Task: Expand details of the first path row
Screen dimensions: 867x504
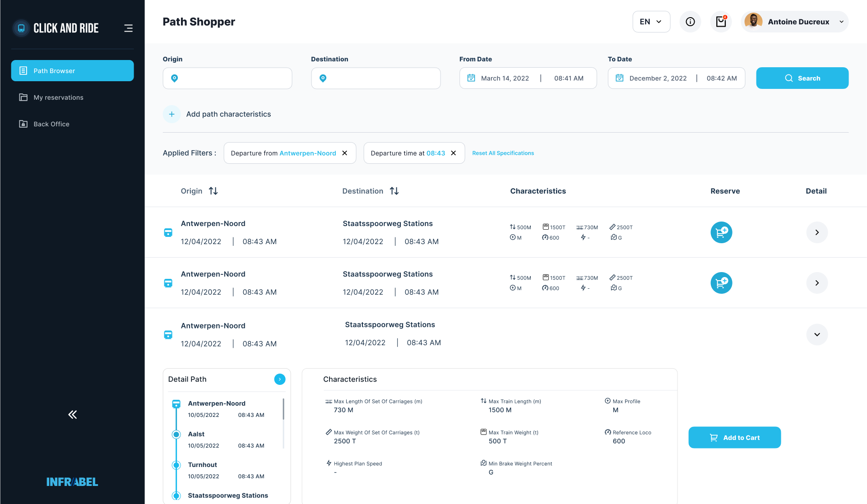Action: click(x=817, y=232)
